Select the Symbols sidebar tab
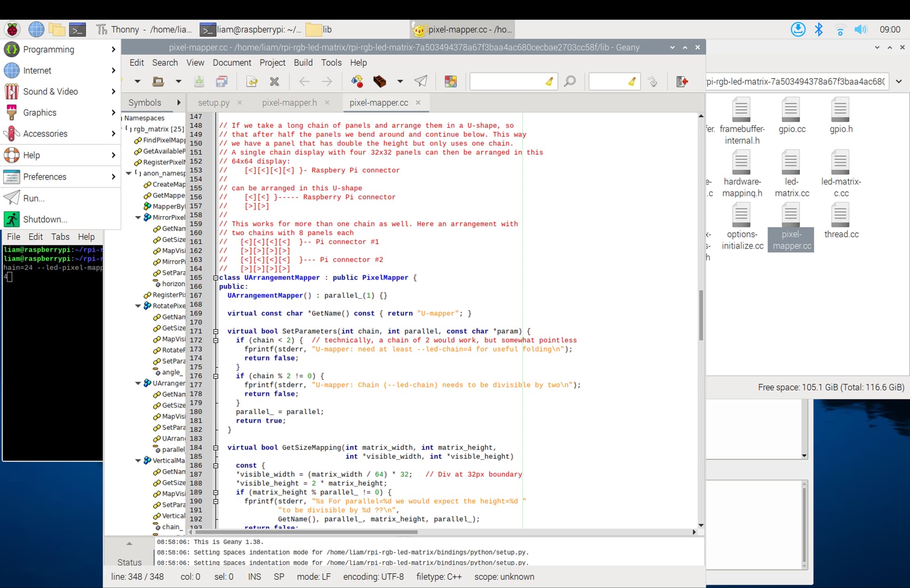The width and height of the screenshot is (910, 588). (145, 103)
